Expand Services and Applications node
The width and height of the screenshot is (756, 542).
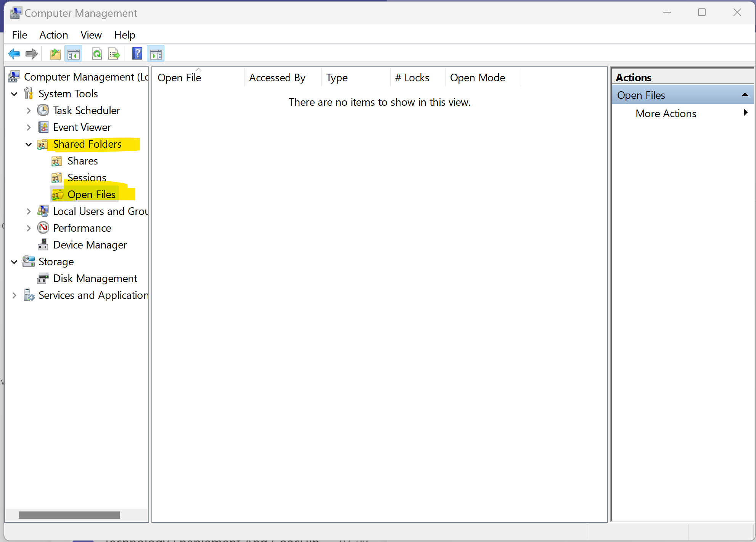click(14, 295)
